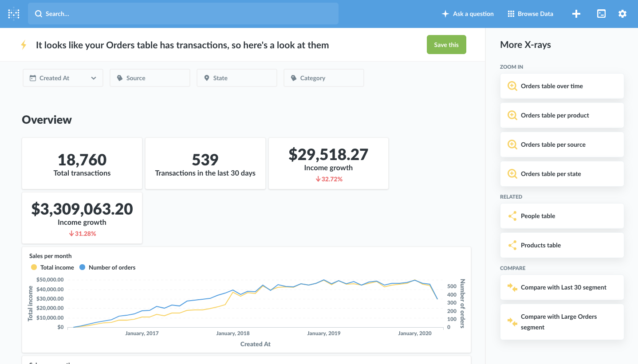Click the Metabase logo home icon
The image size is (638, 364).
[14, 14]
